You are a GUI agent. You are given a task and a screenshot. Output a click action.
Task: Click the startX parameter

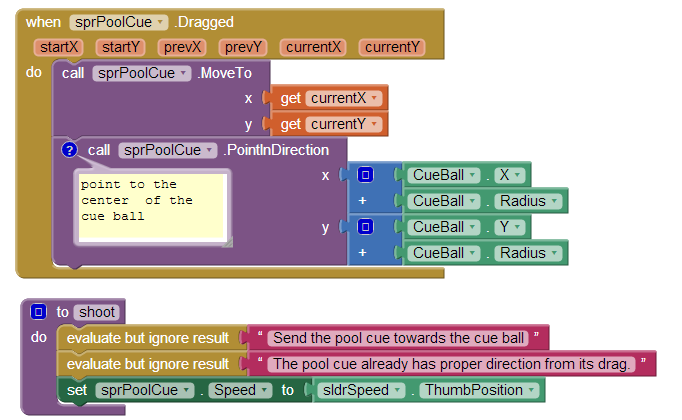click(x=59, y=47)
